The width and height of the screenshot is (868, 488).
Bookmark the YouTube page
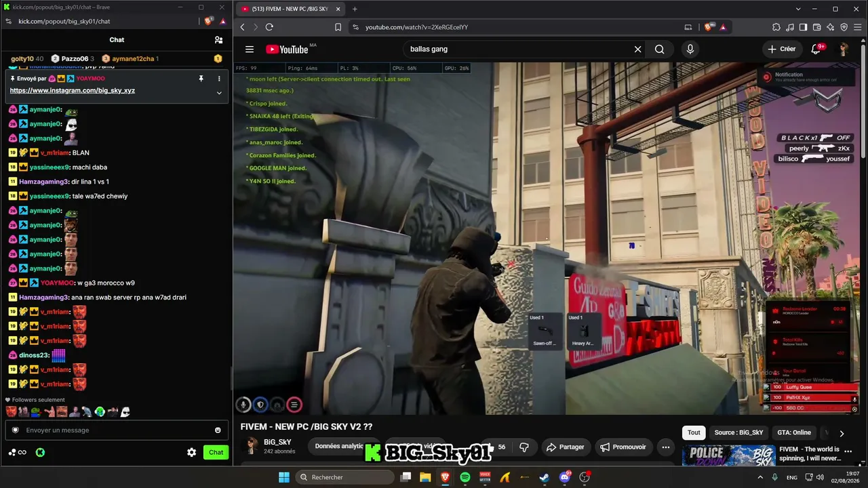[x=338, y=27]
